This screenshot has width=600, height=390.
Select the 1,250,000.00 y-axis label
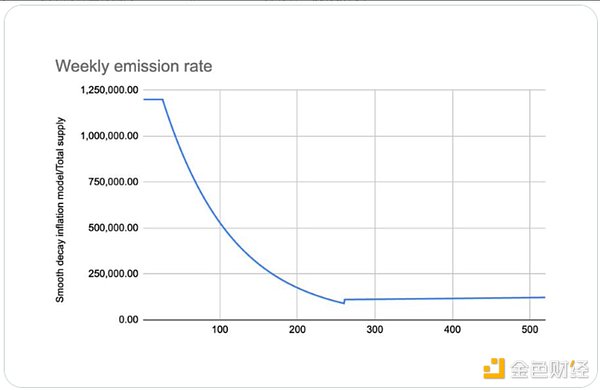click(x=109, y=90)
